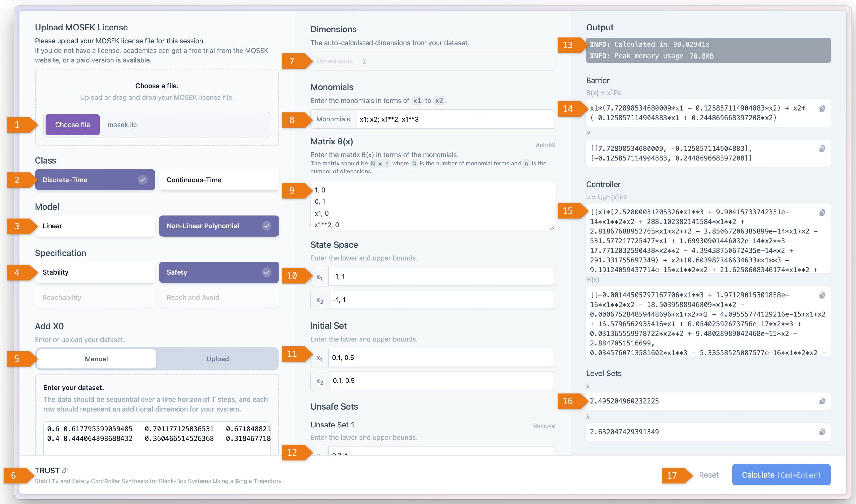Remove Unsafe Set 1

pyautogui.click(x=544, y=425)
